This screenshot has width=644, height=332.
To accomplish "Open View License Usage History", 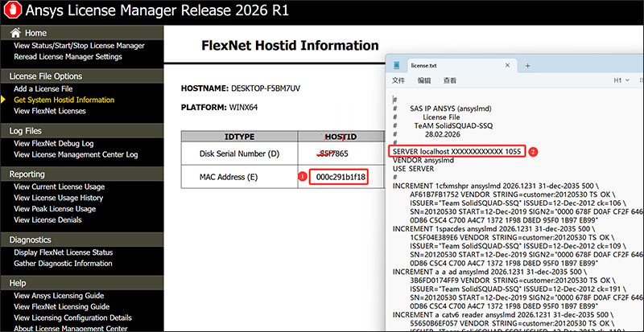I will click(x=58, y=198).
